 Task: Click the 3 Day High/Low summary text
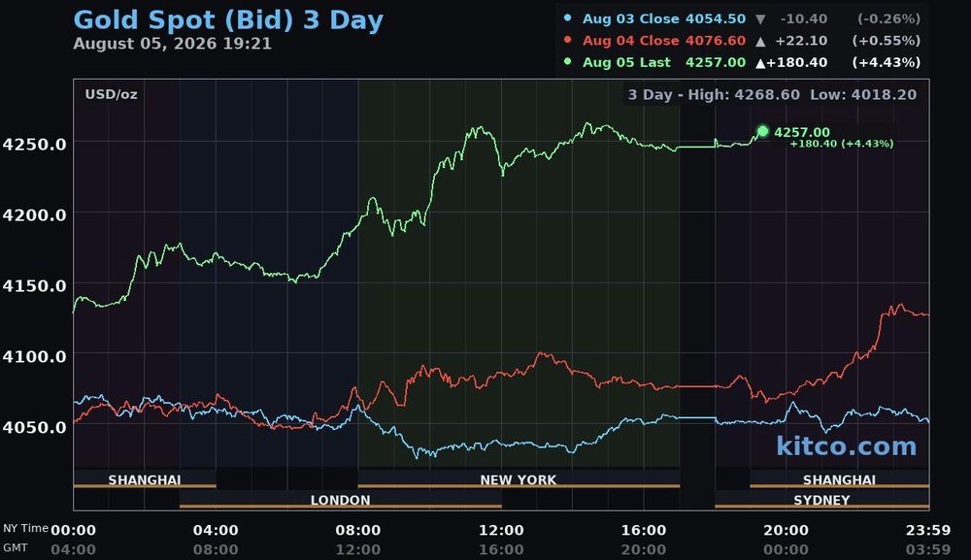[x=772, y=95]
